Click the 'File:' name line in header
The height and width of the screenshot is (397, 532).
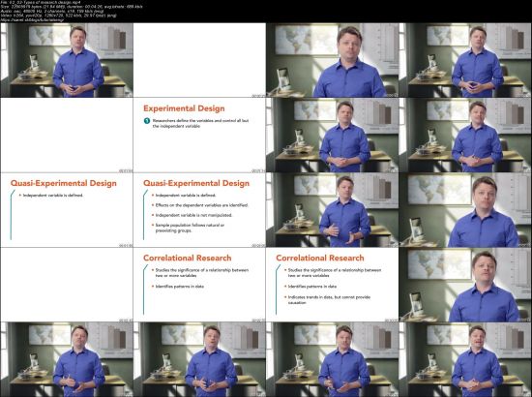(x=41, y=2)
